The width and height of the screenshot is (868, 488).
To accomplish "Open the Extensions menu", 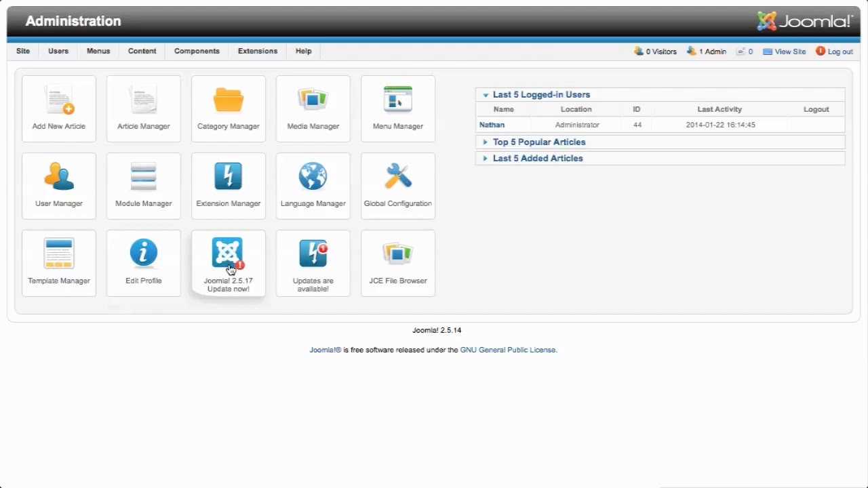I will coord(258,51).
